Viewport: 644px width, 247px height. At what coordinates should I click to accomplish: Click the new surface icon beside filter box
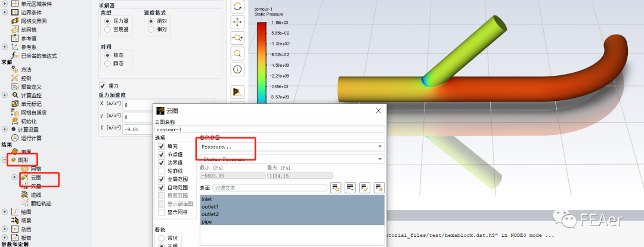coord(336,187)
